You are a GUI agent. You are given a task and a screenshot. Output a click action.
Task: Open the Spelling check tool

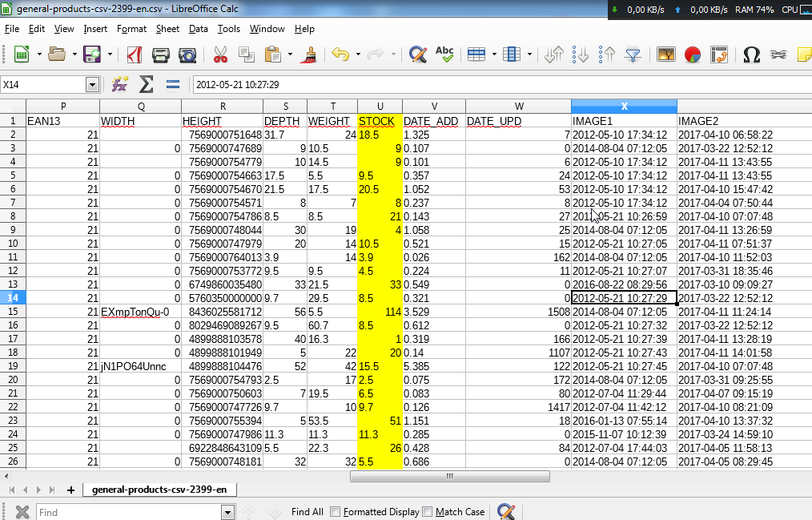point(444,54)
